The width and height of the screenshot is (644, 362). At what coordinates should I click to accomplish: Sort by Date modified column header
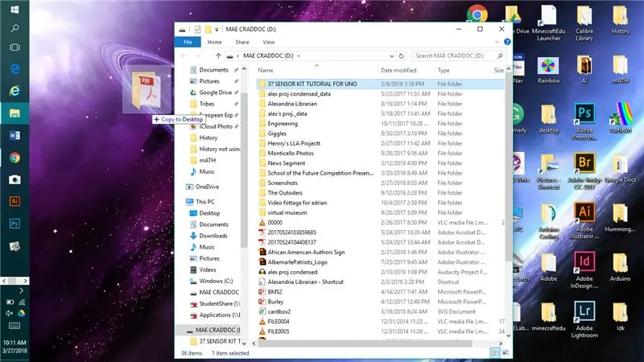[398, 70]
